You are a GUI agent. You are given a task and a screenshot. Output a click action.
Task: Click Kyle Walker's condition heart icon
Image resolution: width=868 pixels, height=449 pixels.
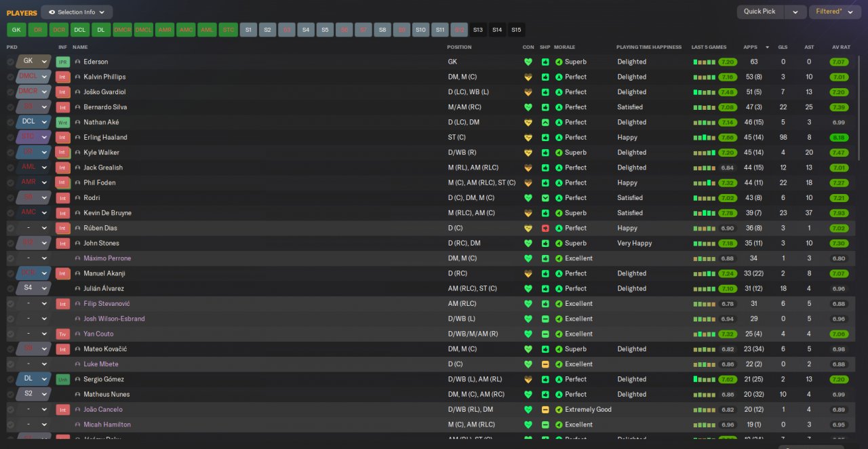tap(528, 153)
